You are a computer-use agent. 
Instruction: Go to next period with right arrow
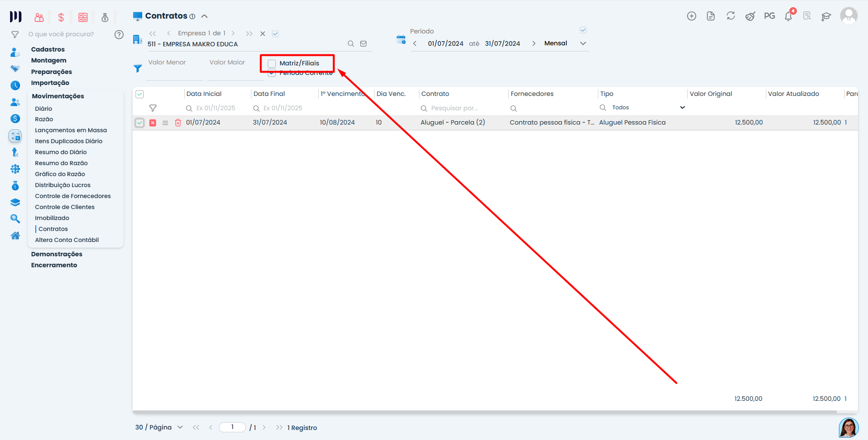(x=533, y=43)
